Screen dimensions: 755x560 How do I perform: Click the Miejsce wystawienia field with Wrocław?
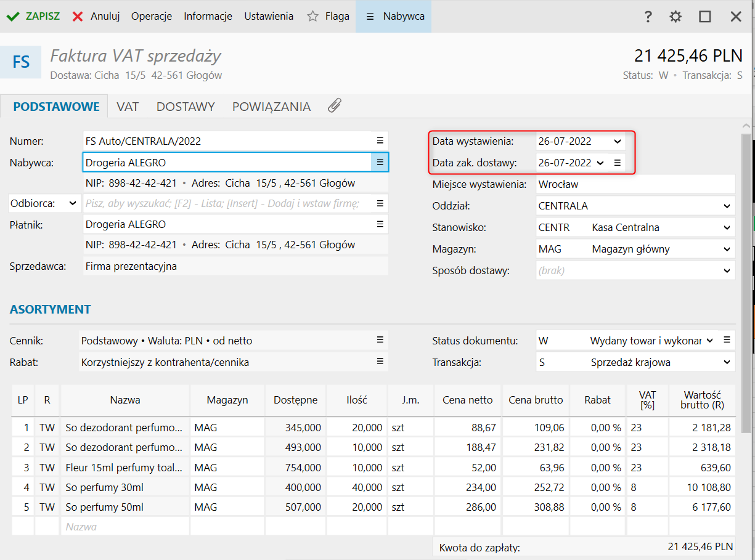pyautogui.click(x=635, y=184)
